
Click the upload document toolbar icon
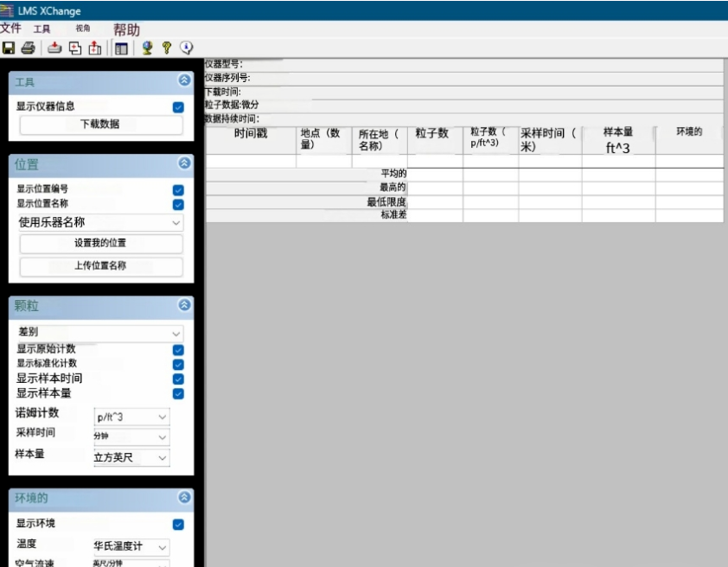tap(95, 48)
